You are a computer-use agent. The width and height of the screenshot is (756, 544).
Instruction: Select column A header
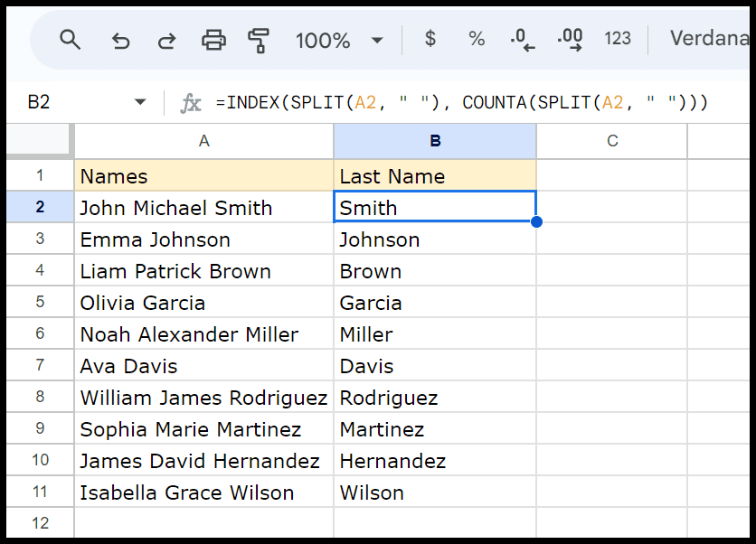pyautogui.click(x=204, y=141)
